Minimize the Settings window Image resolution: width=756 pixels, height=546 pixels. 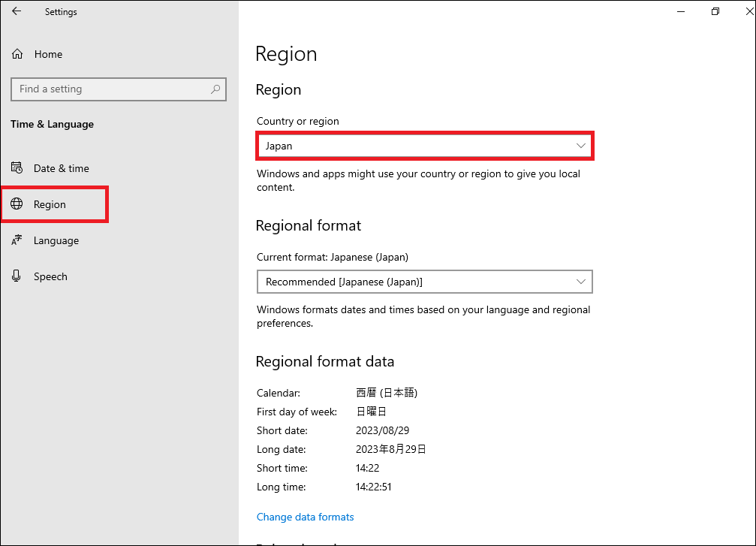pos(680,11)
